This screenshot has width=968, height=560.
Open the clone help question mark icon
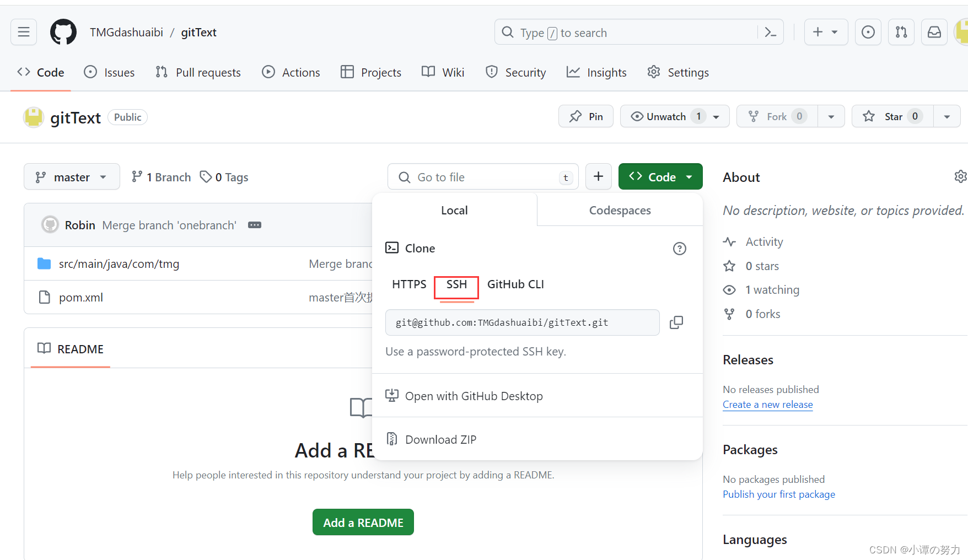tap(680, 249)
